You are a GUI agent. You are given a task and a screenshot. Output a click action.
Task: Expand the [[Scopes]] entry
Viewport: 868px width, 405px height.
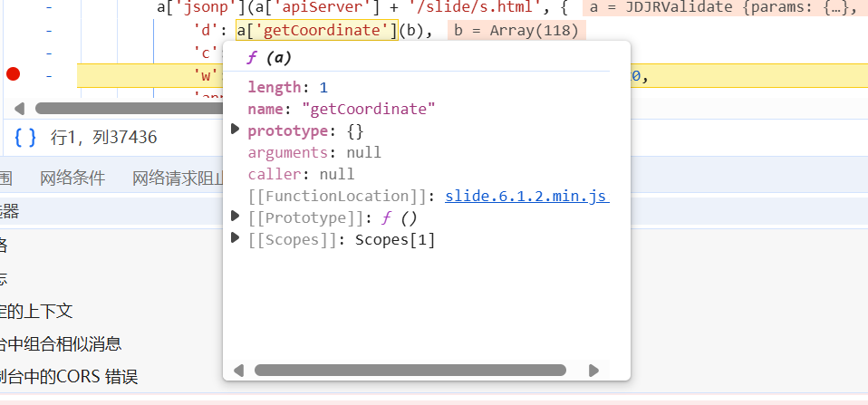pos(236,239)
